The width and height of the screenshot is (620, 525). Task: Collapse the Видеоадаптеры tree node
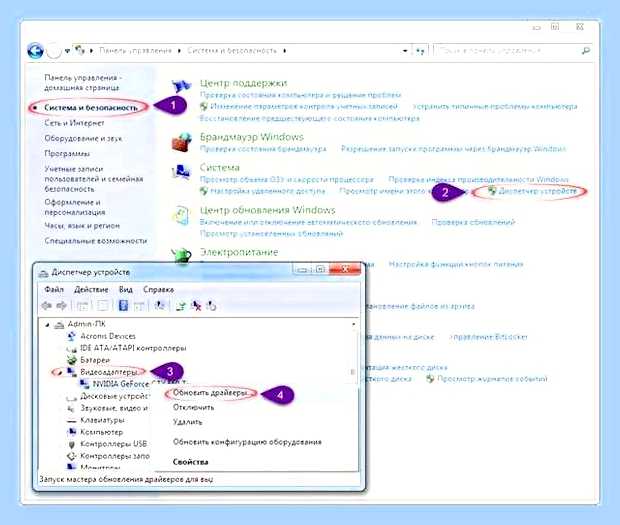pyautogui.click(x=58, y=372)
